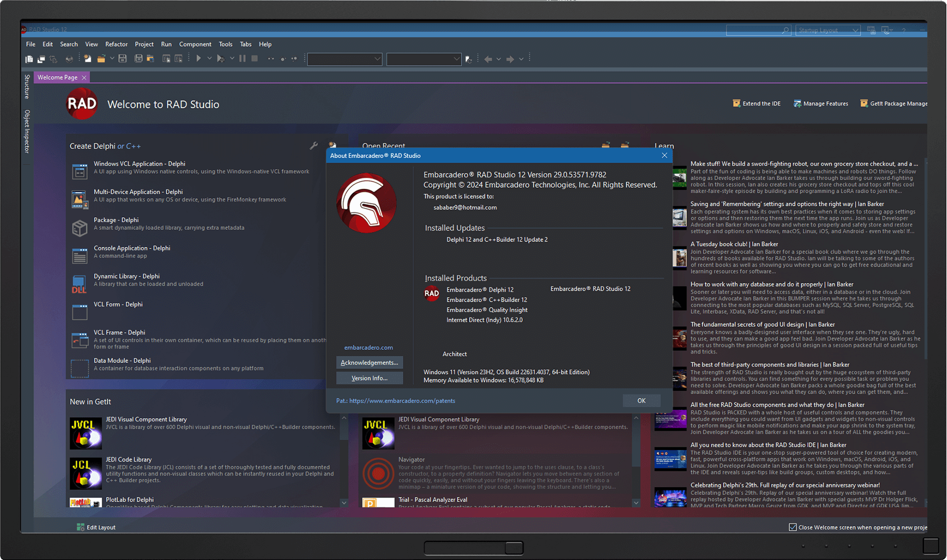Open the embarcadero.com/patents link
The image size is (947, 560).
click(x=402, y=401)
